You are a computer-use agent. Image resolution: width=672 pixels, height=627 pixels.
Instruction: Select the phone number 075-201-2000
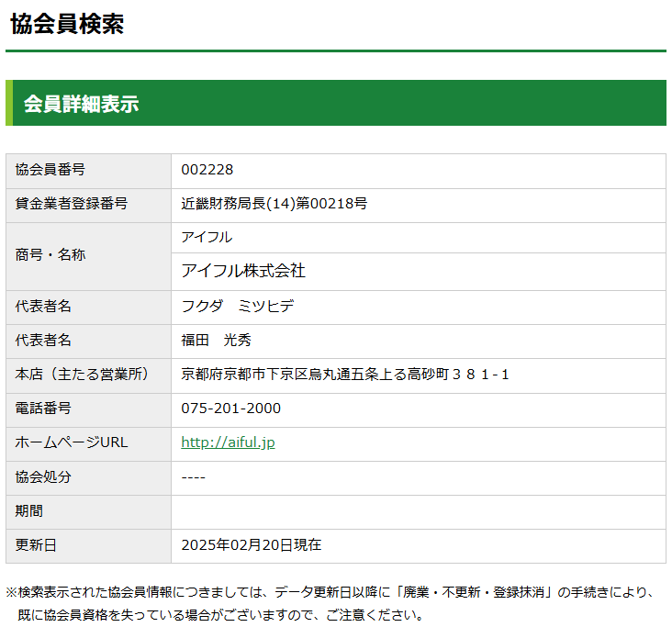click(231, 409)
